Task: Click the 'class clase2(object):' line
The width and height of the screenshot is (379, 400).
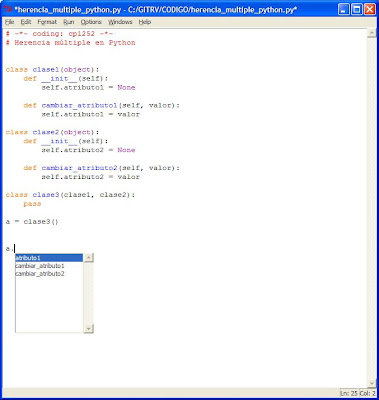Action: click(52, 132)
